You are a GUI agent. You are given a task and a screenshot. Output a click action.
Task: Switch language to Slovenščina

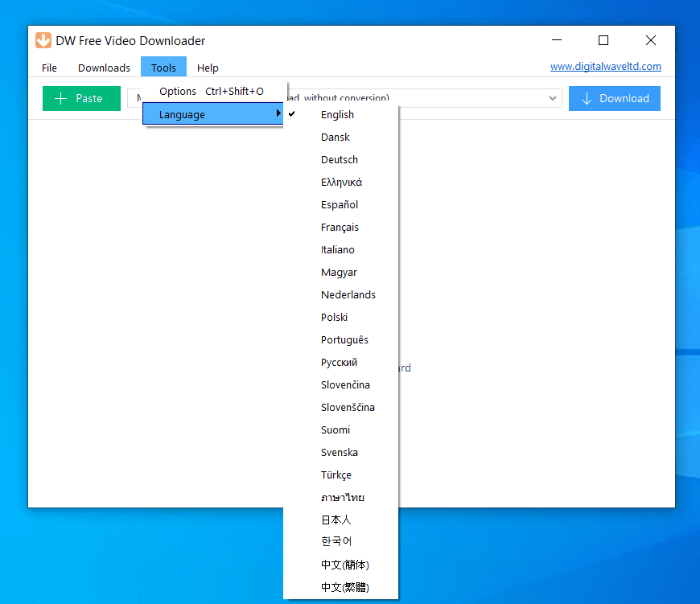pos(340,407)
